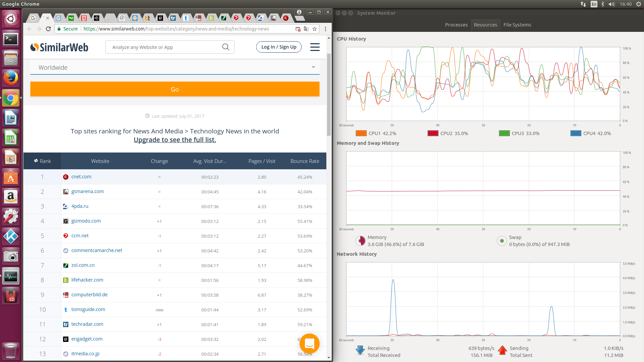Go back in Chrome history
This screenshot has height=362, width=644.
[x=30, y=29]
